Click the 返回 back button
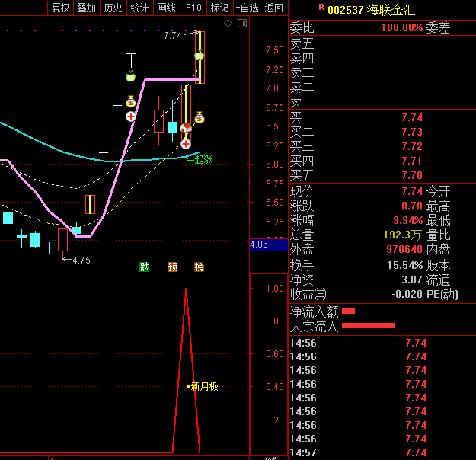 coord(273,8)
